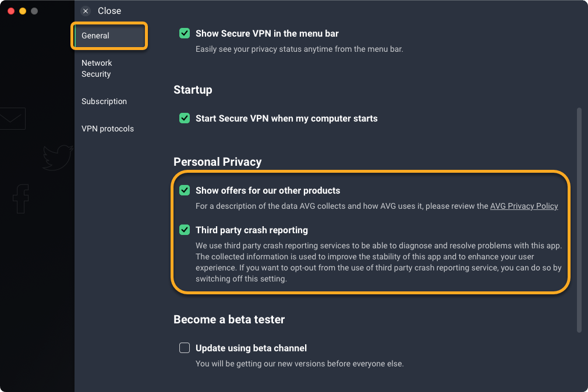Click the X icon beside Close
This screenshot has width=588, height=392.
coord(86,11)
